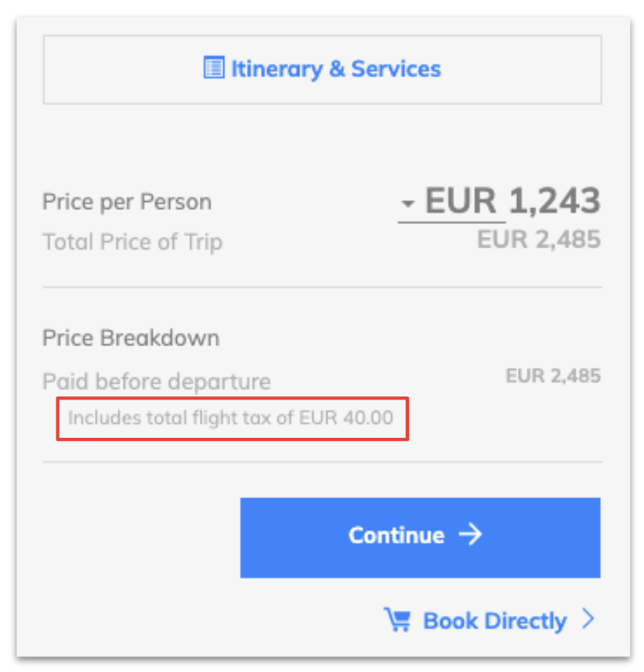The image size is (644, 672).
Task: Click the Continue button
Action: coord(420,537)
